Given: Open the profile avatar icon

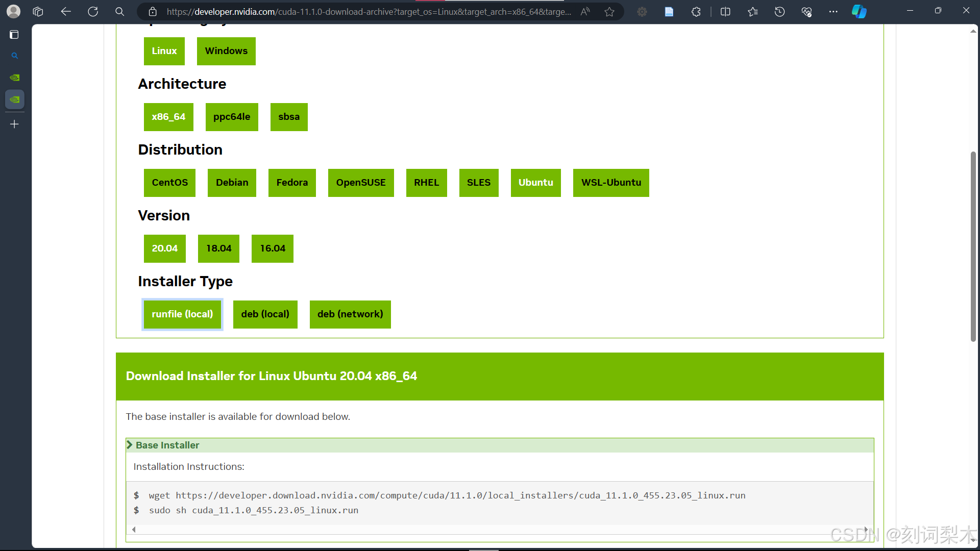Looking at the screenshot, I should (x=14, y=11).
